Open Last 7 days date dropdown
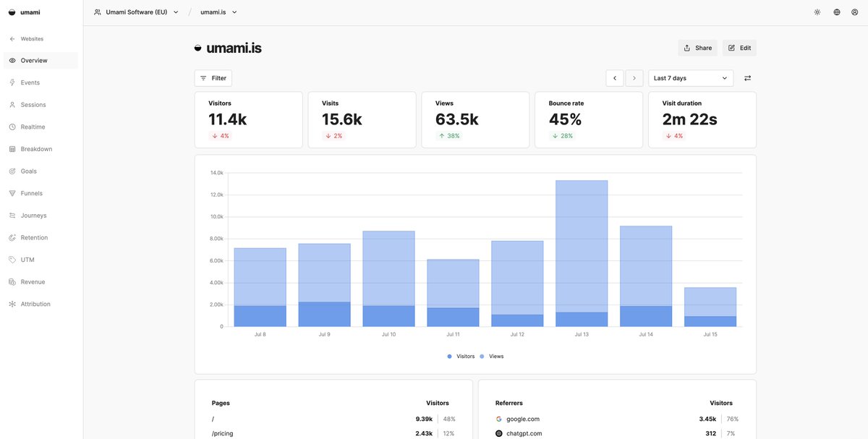868x439 pixels. (691, 78)
